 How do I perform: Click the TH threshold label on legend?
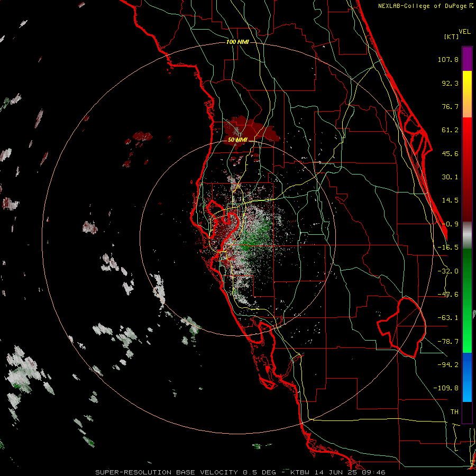[454, 412]
